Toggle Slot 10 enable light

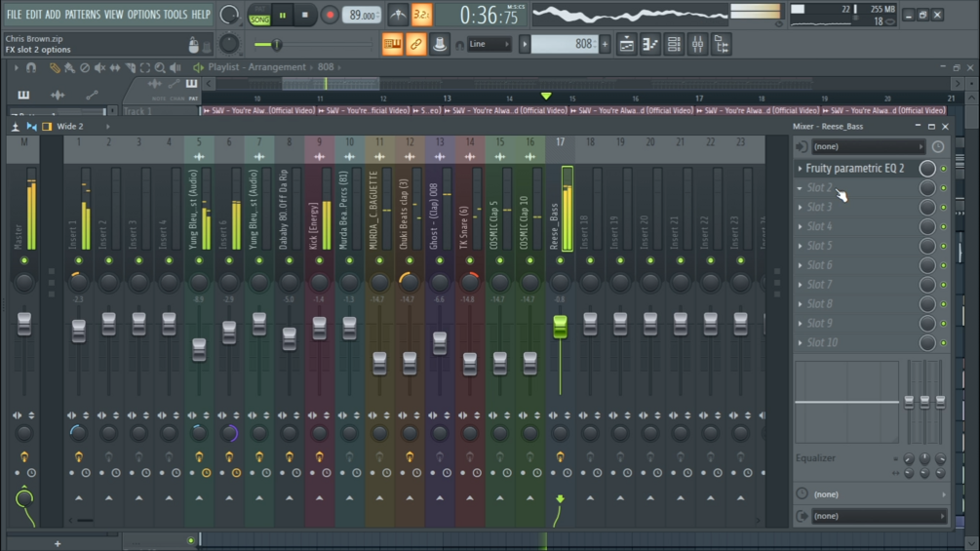coord(944,343)
